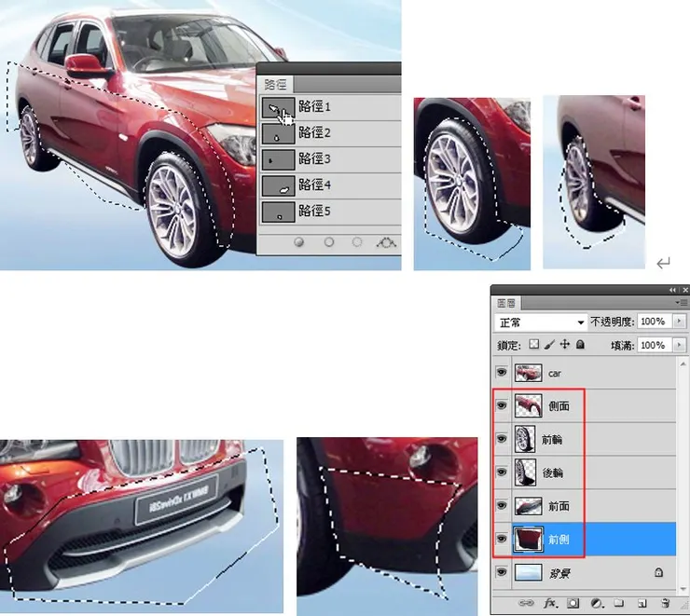Click the car layer thumbnail
The height and width of the screenshot is (616, 690).
tap(528, 373)
